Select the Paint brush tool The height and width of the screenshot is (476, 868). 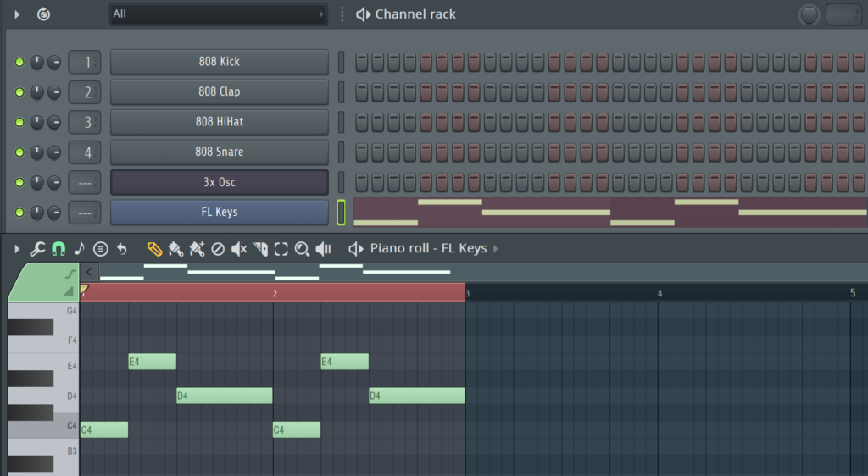[x=176, y=249]
